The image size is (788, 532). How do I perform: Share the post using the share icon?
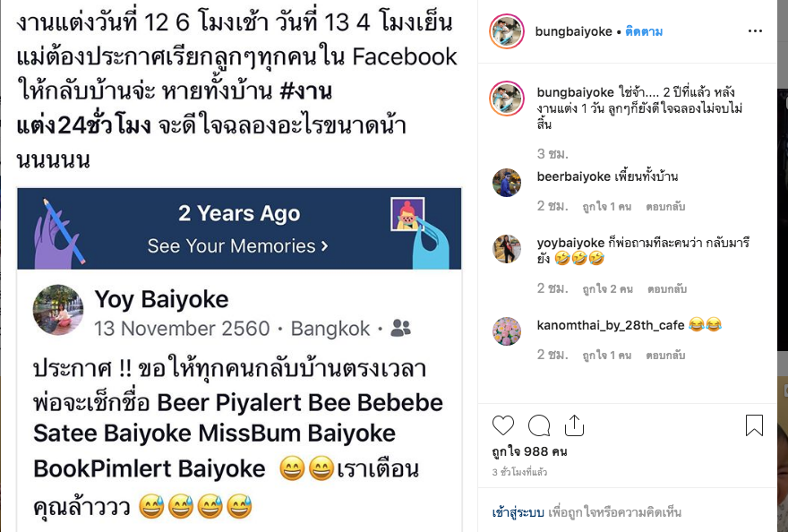[x=574, y=425]
